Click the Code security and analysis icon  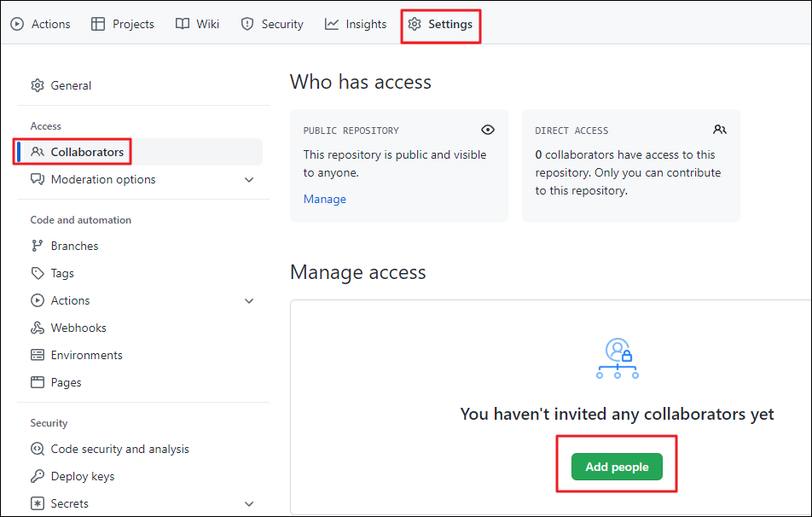[38, 449]
